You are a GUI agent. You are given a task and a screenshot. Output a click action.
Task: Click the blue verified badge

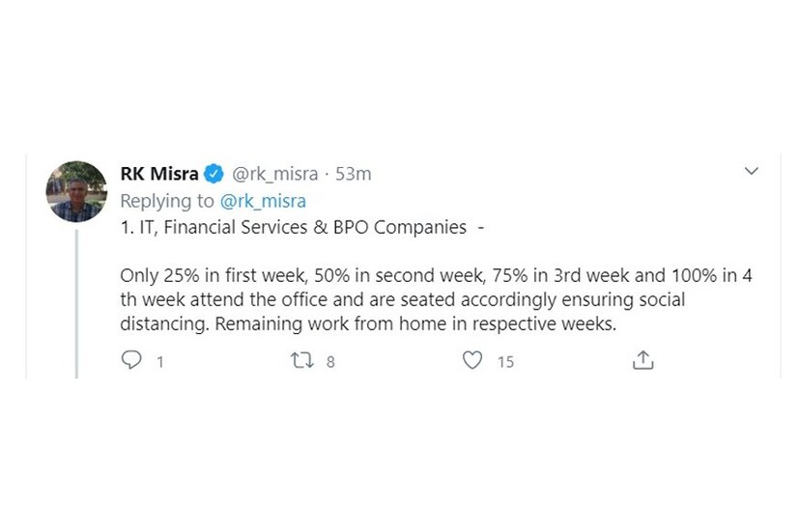[x=214, y=175]
